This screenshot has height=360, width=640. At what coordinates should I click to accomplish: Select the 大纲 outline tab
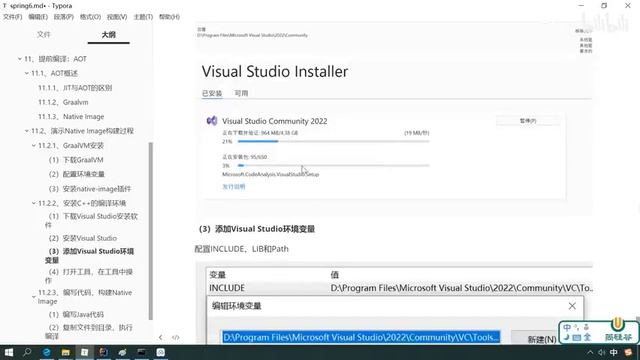pyautogui.click(x=109, y=35)
